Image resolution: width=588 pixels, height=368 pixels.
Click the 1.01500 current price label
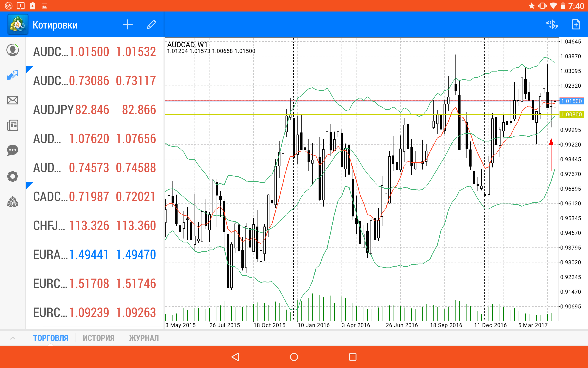pyautogui.click(x=571, y=101)
